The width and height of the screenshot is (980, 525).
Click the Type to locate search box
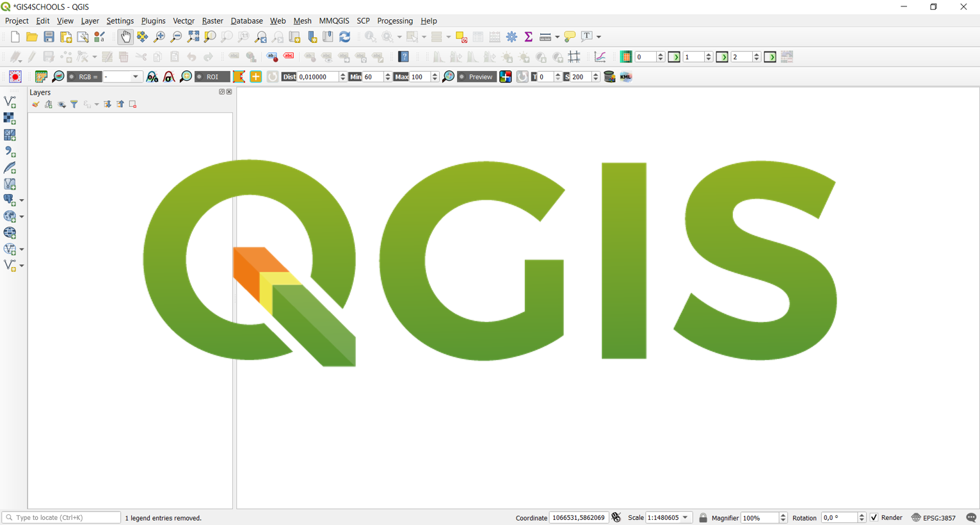61,517
